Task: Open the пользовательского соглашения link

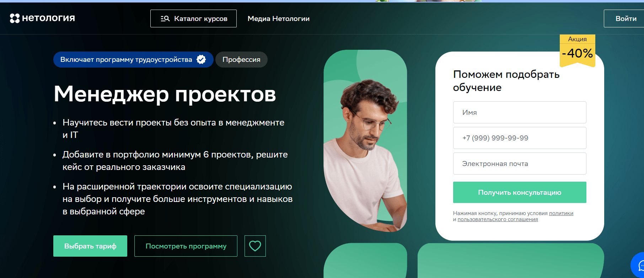Action: [x=498, y=219]
